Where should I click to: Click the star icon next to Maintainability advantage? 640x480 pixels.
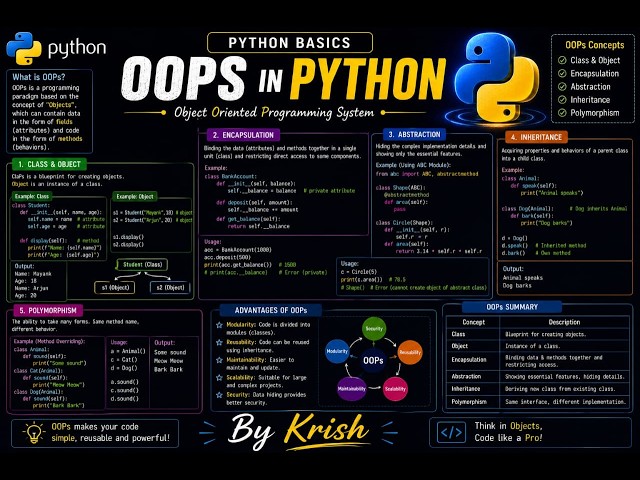point(219,360)
